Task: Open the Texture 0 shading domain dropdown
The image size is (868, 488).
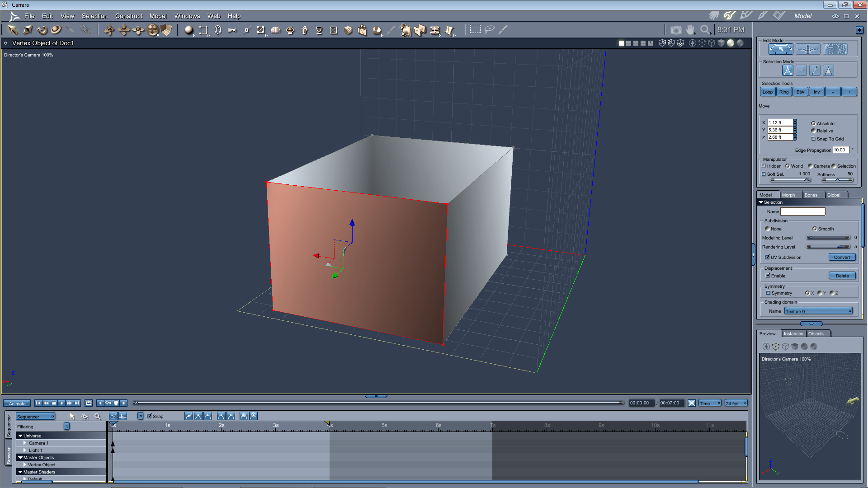Action: [x=818, y=311]
